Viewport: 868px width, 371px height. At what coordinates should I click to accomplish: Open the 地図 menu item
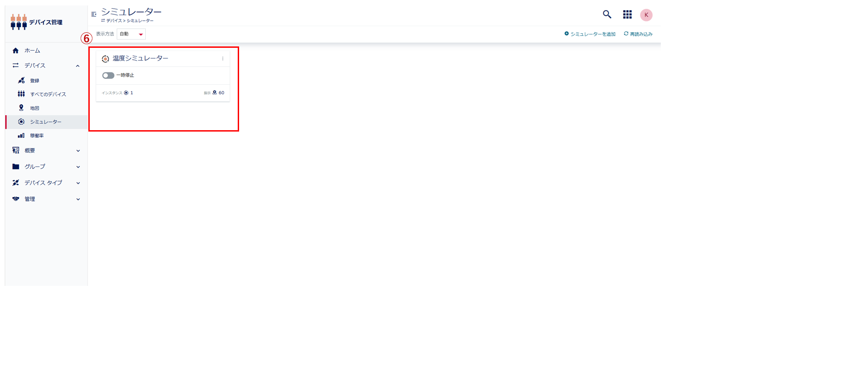tap(35, 108)
